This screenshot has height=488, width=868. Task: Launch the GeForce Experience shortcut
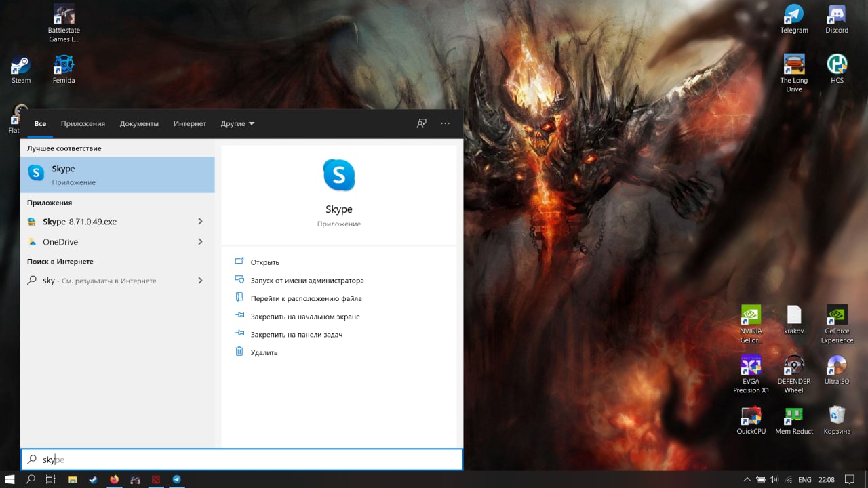tap(837, 324)
